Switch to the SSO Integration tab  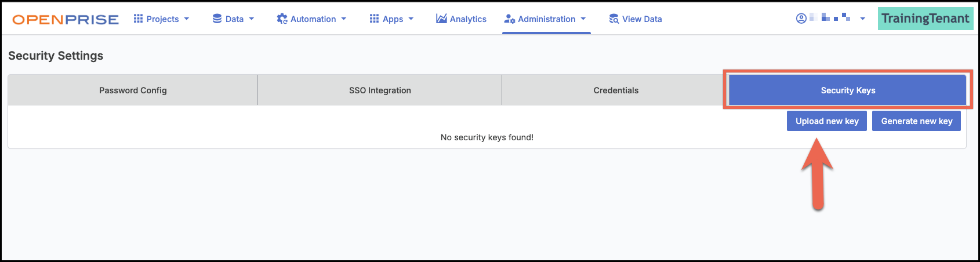(380, 90)
